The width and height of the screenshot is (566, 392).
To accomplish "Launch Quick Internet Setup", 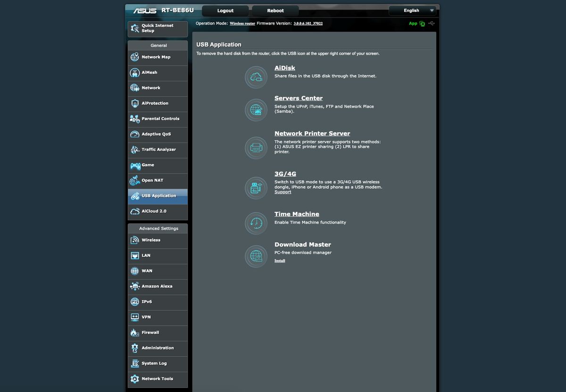I will [x=158, y=28].
